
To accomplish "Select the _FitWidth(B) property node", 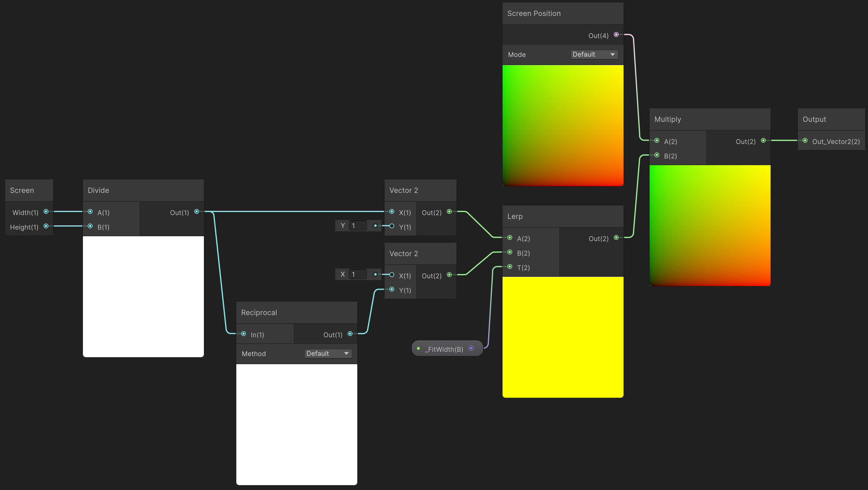I will click(x=444, y=349).
